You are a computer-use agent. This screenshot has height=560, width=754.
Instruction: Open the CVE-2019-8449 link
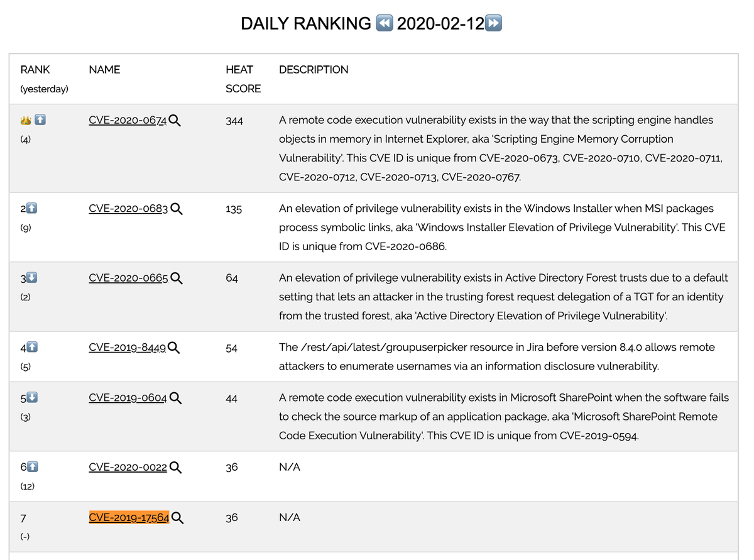pos(128,348)
